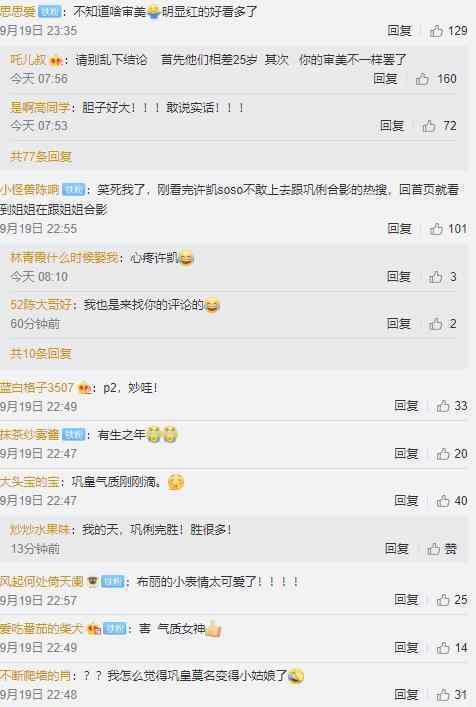Open profile of user 林青霞什么时候娶我
Screen dimensions: 476x707
(64, 258)
